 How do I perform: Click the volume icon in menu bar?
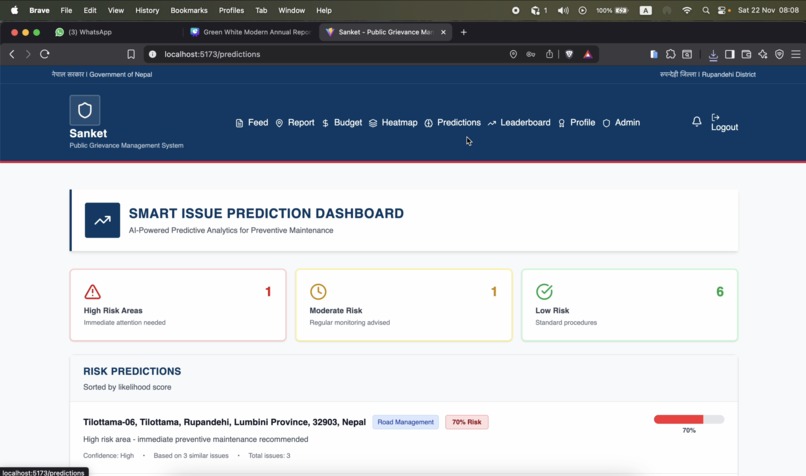[x=563, y=10]
